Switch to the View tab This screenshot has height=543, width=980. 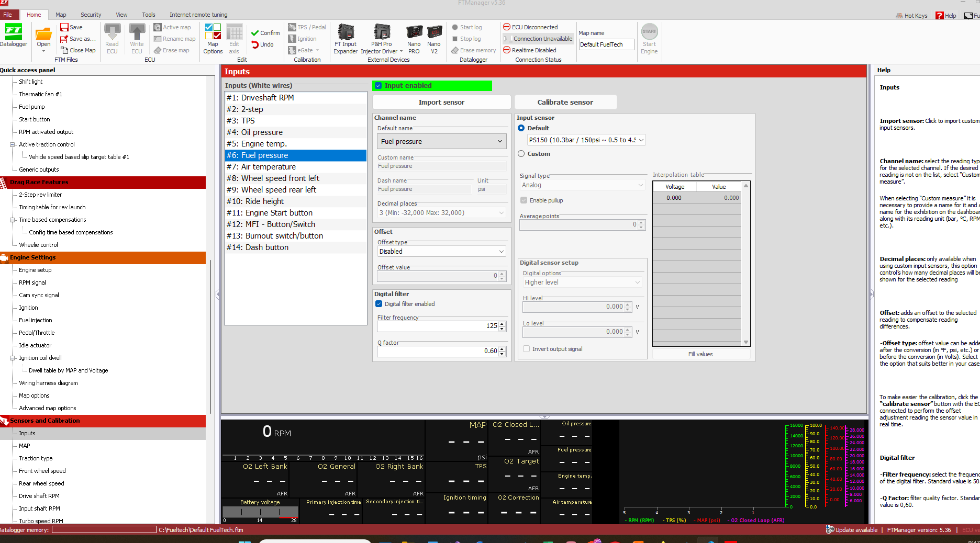121,15
